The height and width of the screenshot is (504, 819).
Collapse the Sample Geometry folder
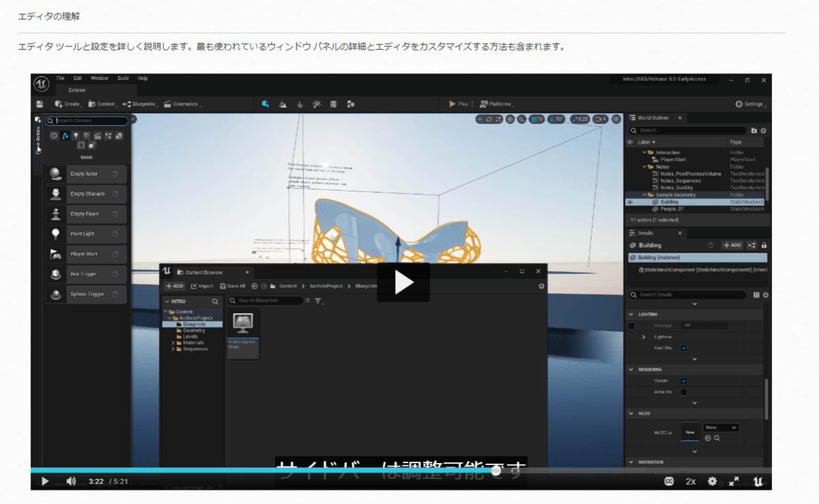(x=644, y=194)
